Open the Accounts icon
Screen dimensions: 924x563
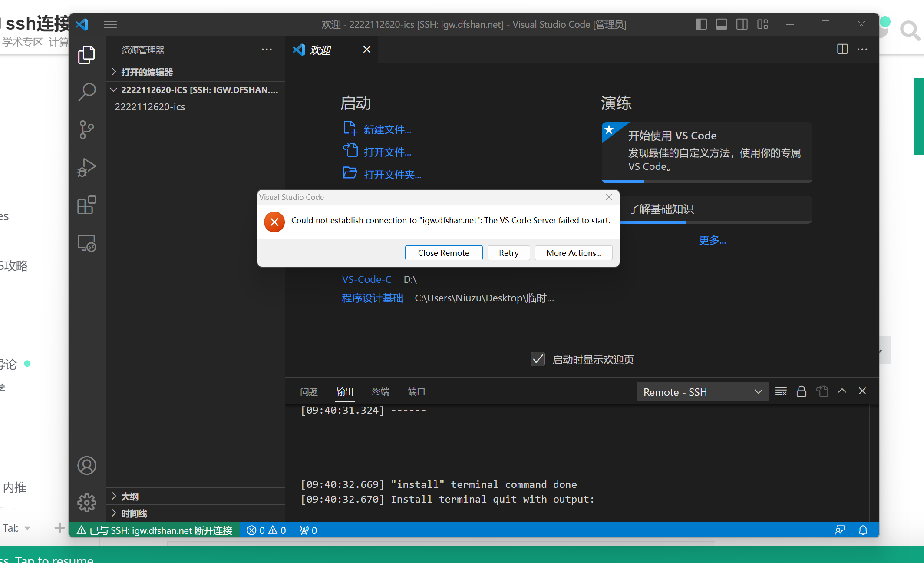87,466
